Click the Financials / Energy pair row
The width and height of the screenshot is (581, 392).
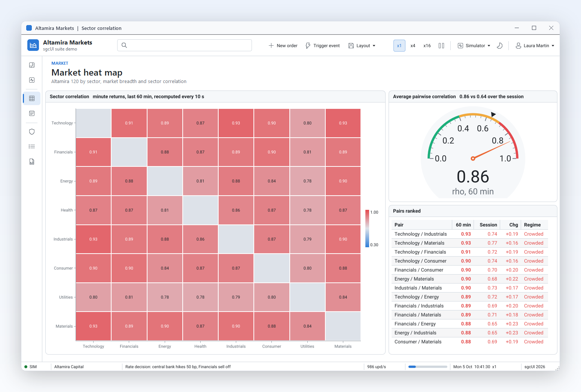[470, 324]
